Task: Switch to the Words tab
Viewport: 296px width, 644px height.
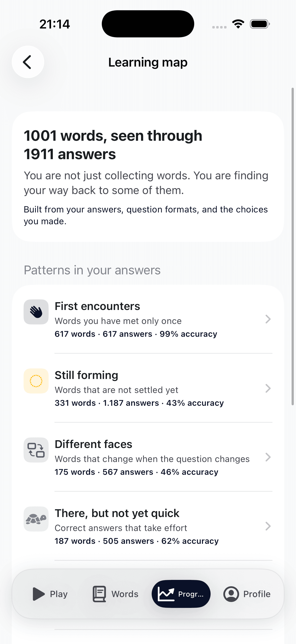Action: [x=115, y=594]
